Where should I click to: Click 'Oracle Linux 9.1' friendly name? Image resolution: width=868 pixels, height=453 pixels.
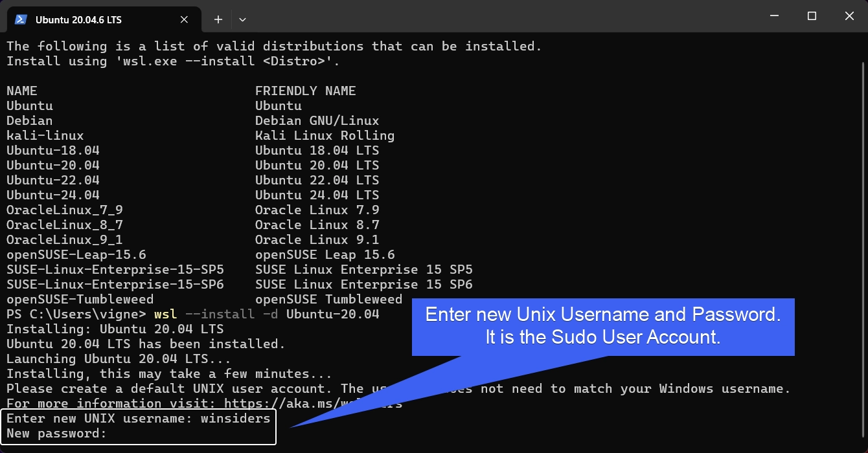[x=317, y=239]
